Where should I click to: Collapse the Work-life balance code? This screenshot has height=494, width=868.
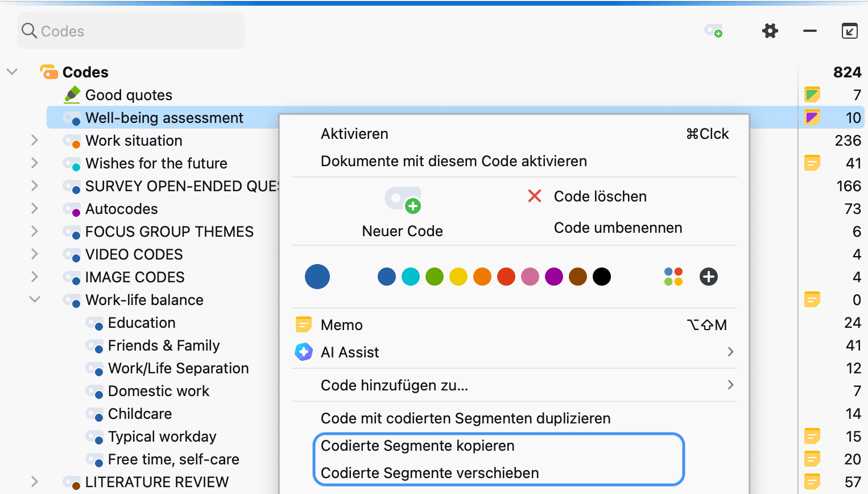click(x=35, y=299)
